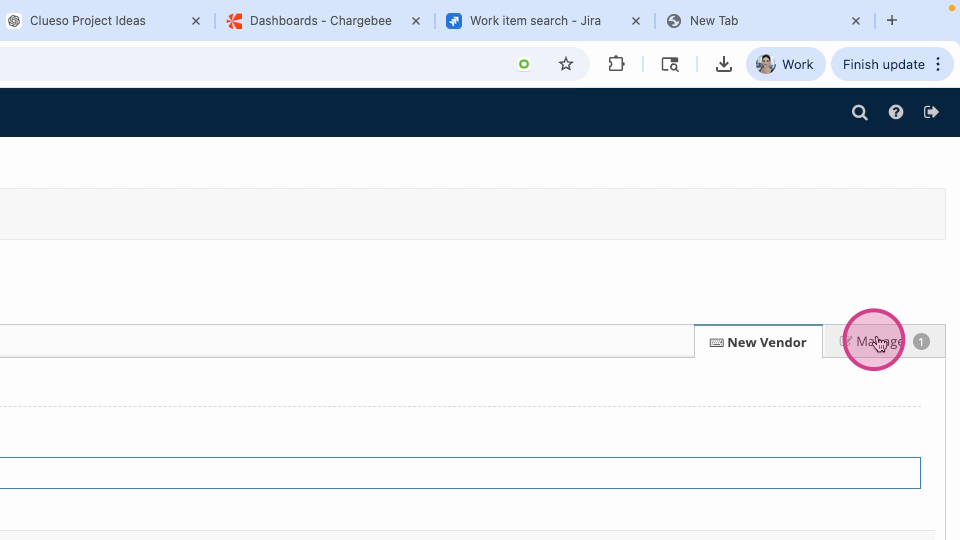Bookmark this page with the star icon
Screen dimensions: 960x540
click(566, 64)
